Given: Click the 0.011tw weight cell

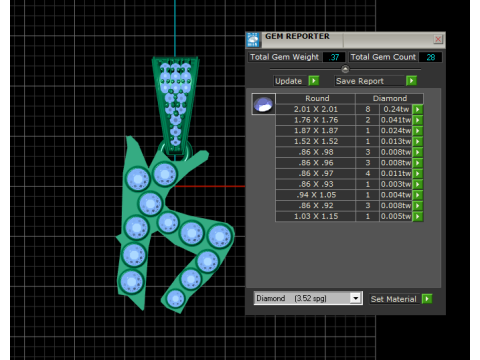Looking at the screenshot, I should (396, 173).
